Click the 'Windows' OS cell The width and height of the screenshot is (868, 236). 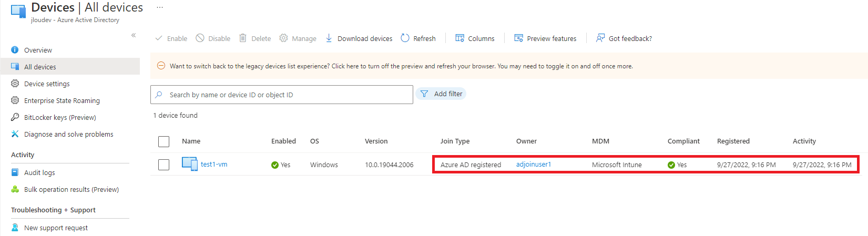pos(324,165)
